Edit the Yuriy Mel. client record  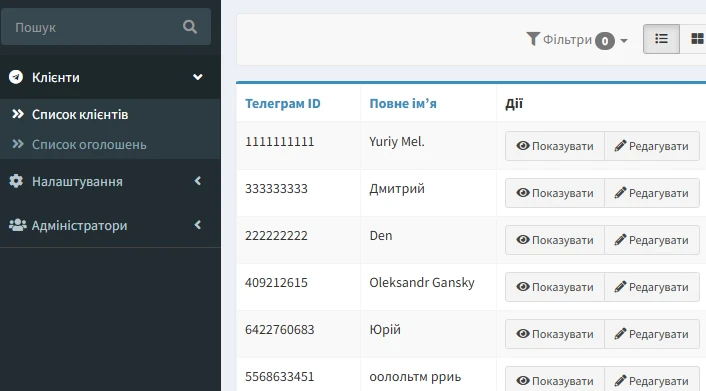pyautogui.click(x=652, y=146)
